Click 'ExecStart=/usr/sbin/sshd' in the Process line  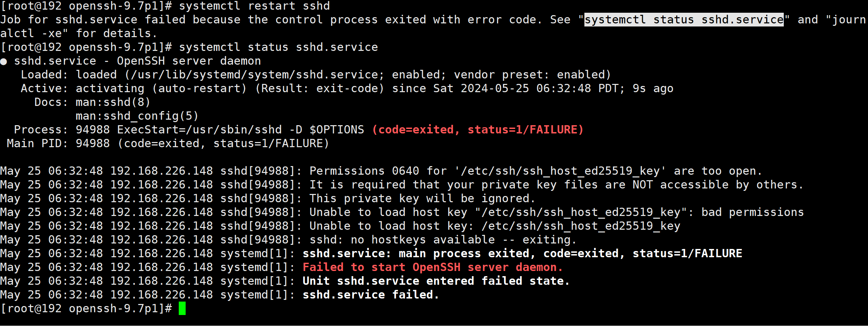[x=199, y=130]
